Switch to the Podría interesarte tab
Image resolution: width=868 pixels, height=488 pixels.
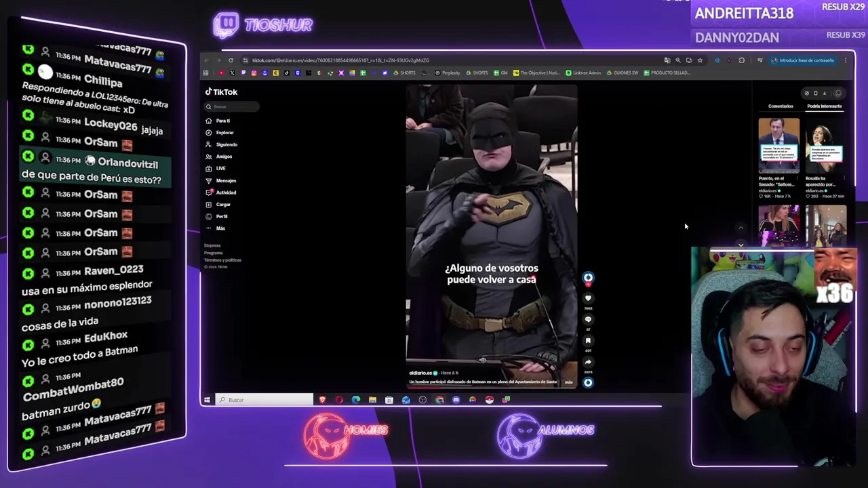click(x=824, y=106)
